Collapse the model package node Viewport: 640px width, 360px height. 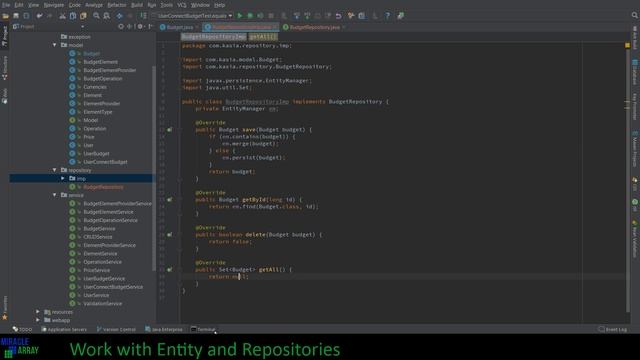55,45
